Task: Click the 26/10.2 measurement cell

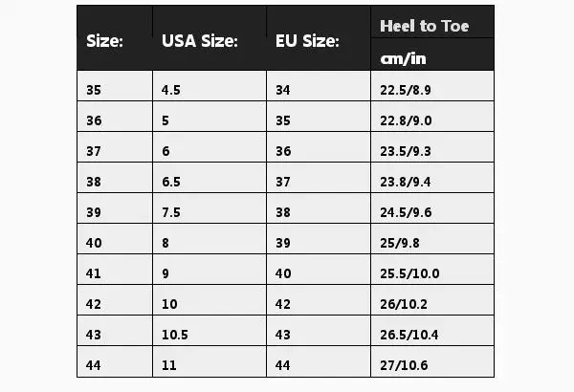Action: tap(405, 304)
